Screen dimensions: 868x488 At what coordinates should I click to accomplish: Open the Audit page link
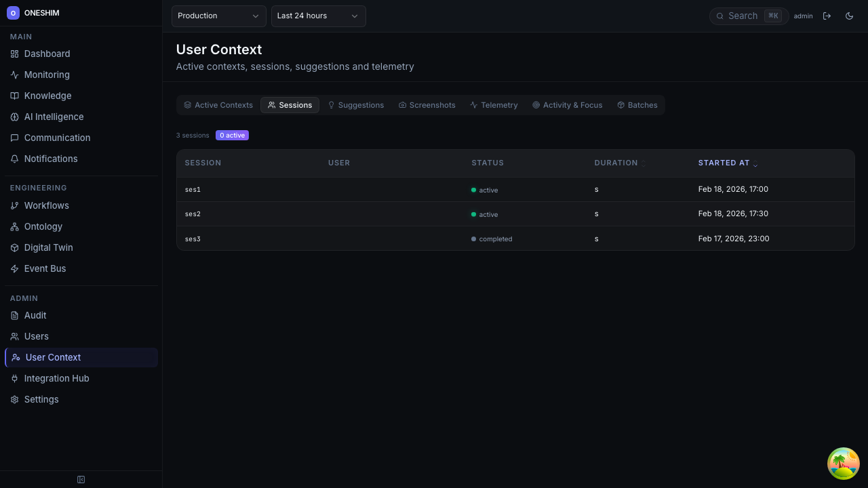[35, 315]
